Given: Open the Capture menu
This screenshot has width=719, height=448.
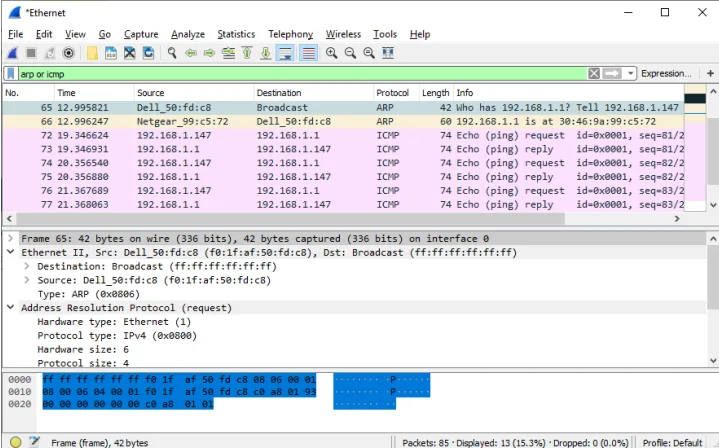Looking at the screenshot, I should [x=141, y=34].
